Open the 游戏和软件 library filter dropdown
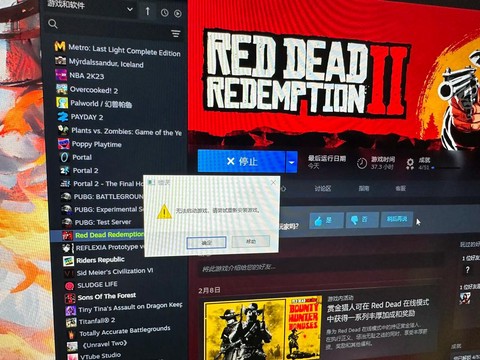This screenshot has width=480, height=360. 90,7
